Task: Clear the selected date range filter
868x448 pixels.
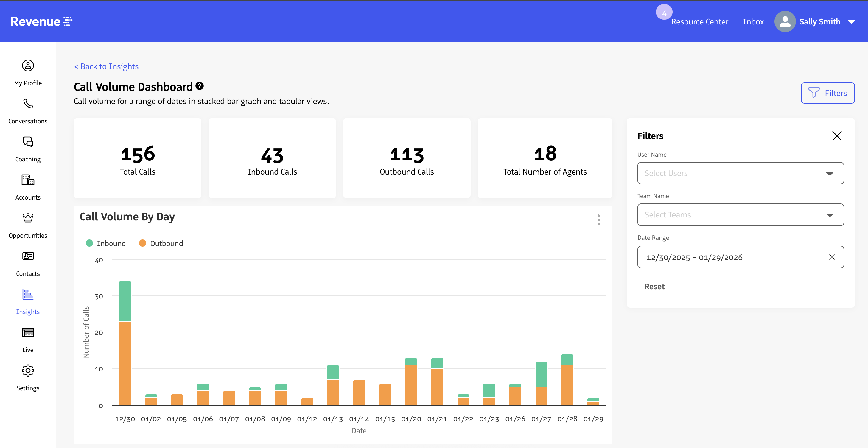Action: 833,257
